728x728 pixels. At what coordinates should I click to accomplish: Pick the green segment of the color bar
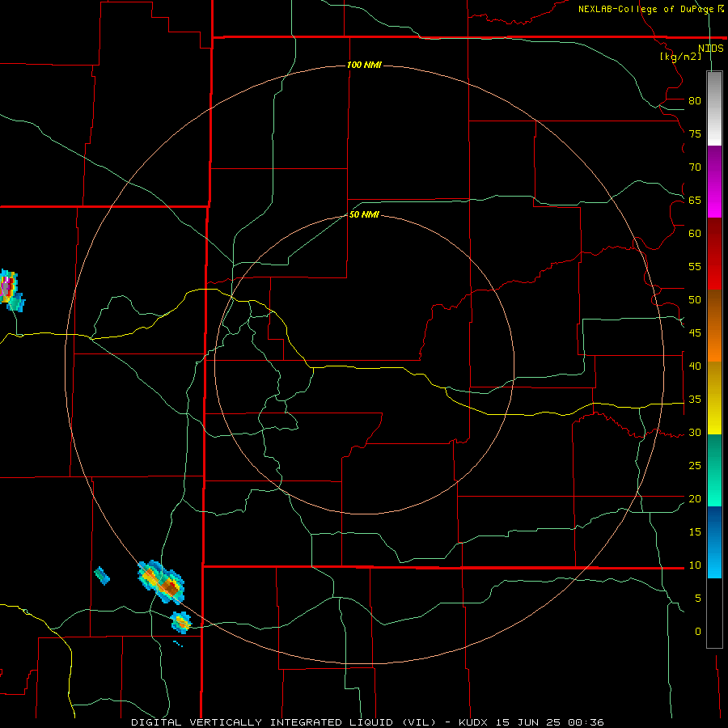[x=714, y=470]
